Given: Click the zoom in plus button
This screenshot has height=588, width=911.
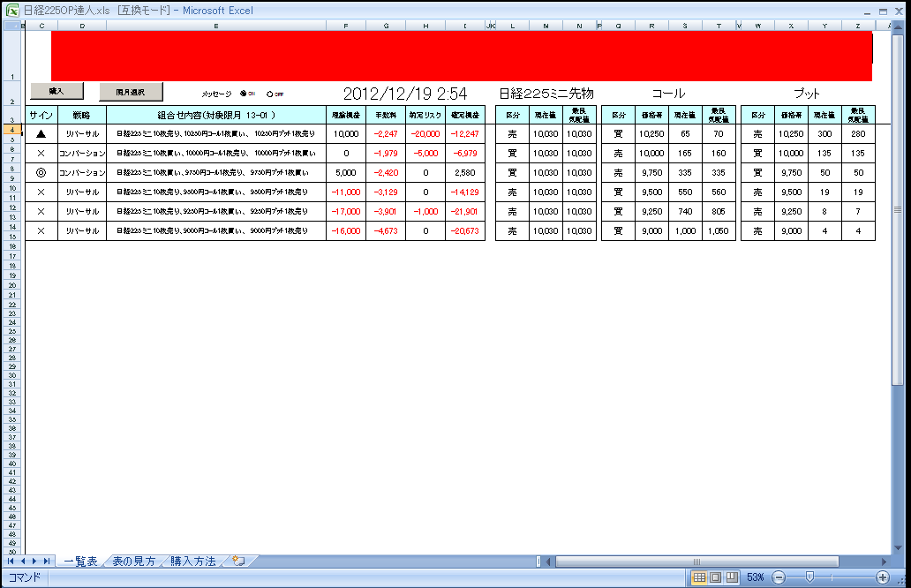Looking at the screenshot, I should tap(883, 577).
